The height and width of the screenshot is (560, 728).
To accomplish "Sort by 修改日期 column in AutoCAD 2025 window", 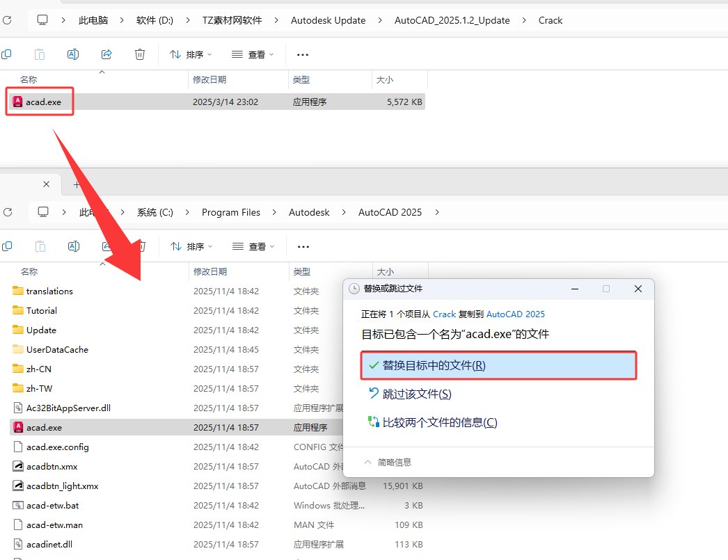I will pos(210,271).
